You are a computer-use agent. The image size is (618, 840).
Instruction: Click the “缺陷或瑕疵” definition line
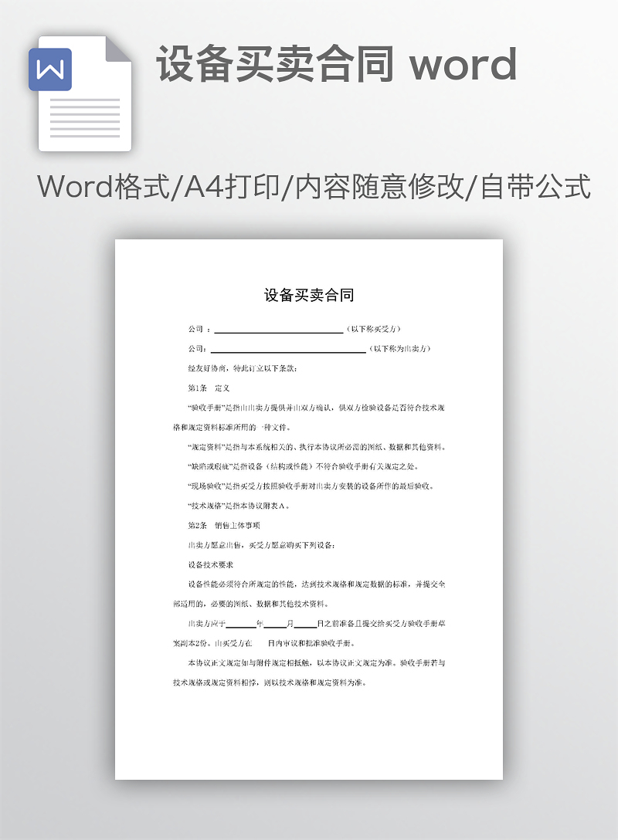(x=303, y=466)
